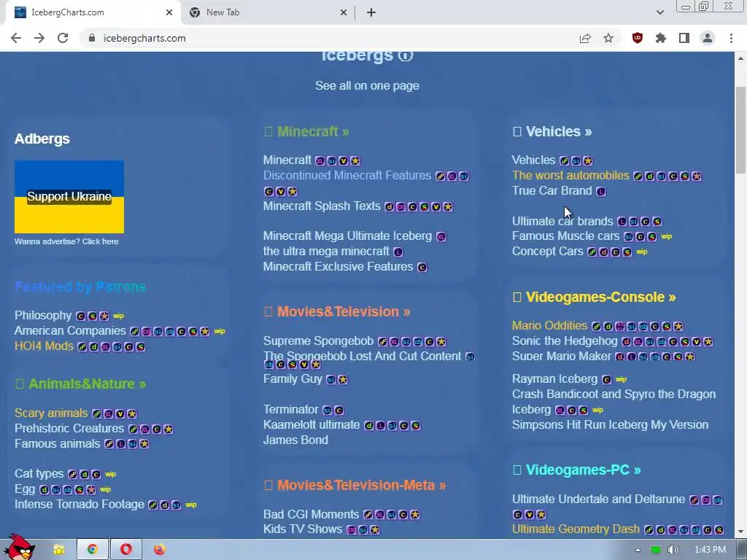Open the James Bond iceberg link
Screen dimensions: 747x560
295,440
